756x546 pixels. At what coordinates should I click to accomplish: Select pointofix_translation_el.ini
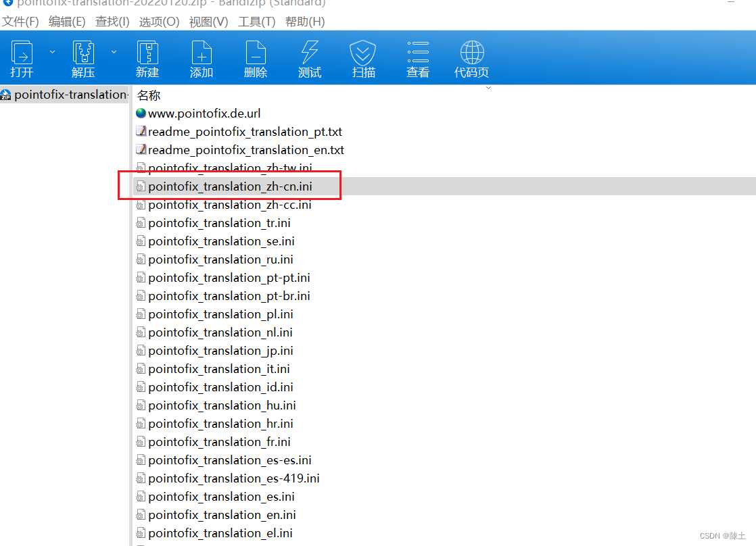pos(220,535)
